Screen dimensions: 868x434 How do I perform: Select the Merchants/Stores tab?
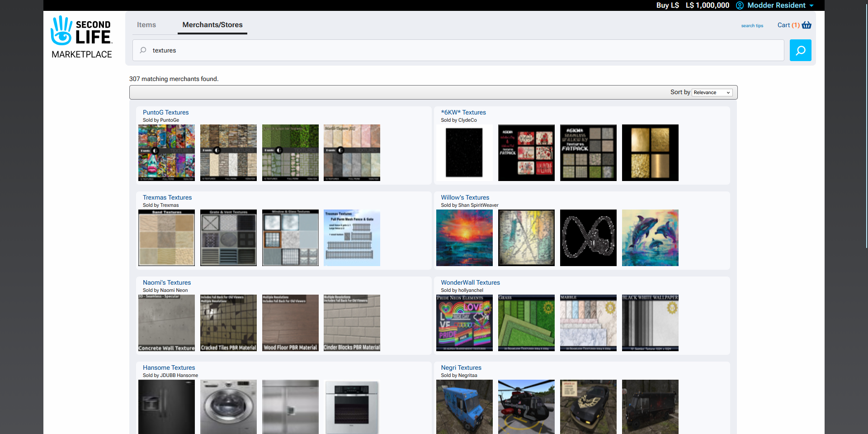pos(212,25)
